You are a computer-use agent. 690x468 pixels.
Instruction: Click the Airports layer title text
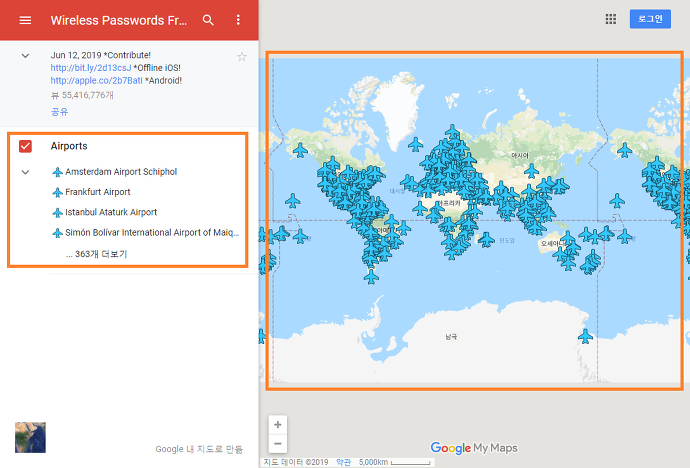tap(69, 146)
